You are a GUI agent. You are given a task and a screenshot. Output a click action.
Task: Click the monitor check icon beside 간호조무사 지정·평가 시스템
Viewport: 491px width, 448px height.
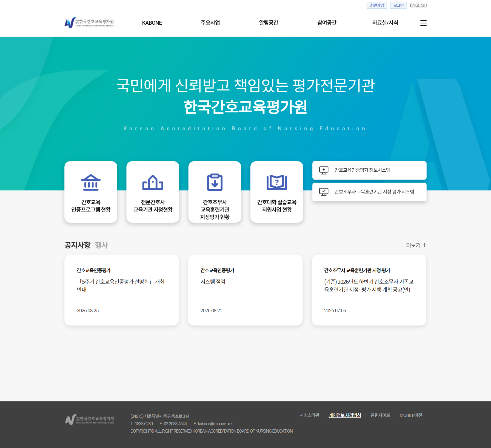324,192
